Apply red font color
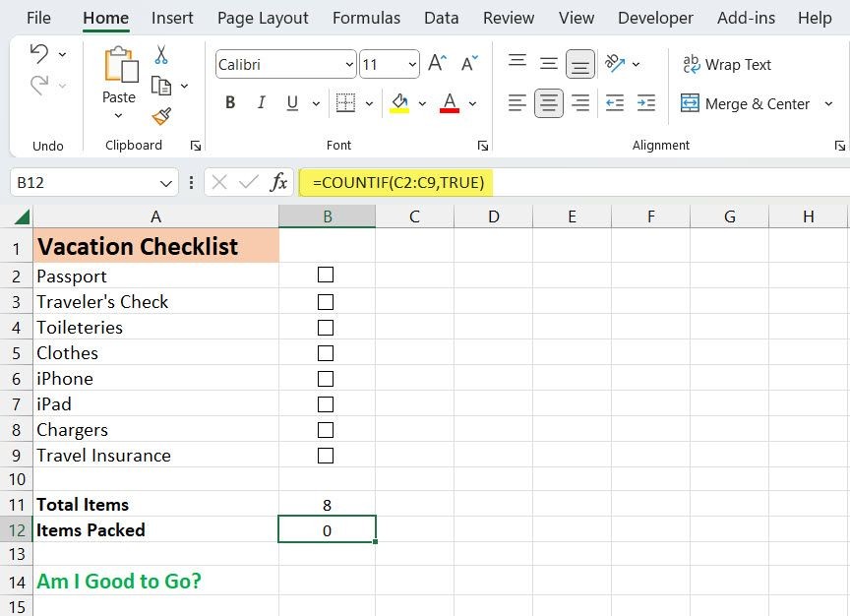This screenshot has width=850, height=616. (x=450, y=102)
